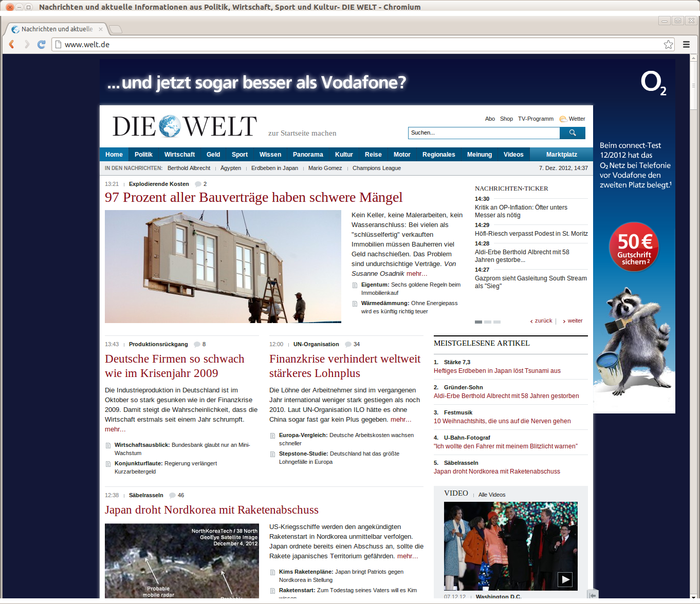
Task: Select second ticker page indicator dot
Action: [x=488, y=322]
